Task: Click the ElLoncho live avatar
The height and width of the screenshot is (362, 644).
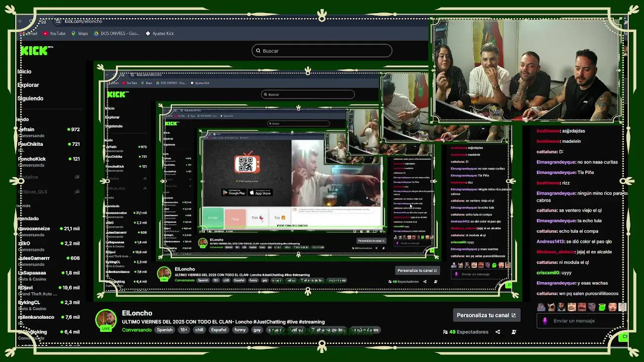Action: (x=106, y=321)
